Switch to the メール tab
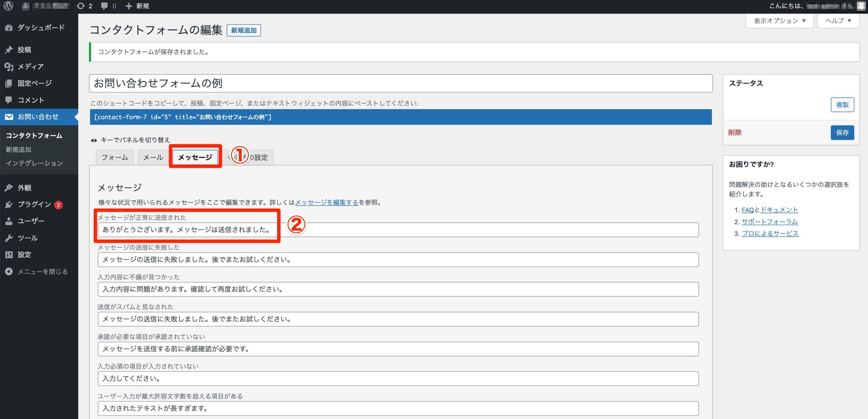 153,157
